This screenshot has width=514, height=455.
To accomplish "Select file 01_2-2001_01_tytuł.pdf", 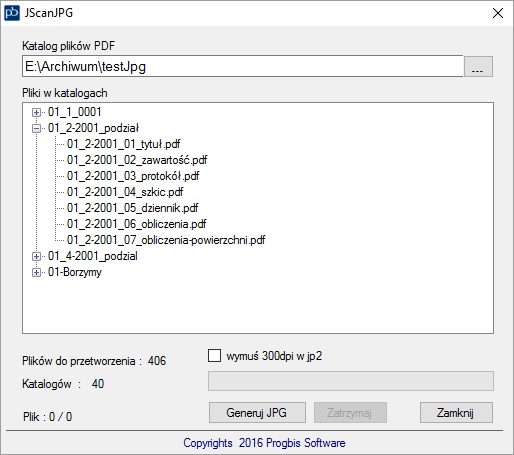I will pos(123,144).
